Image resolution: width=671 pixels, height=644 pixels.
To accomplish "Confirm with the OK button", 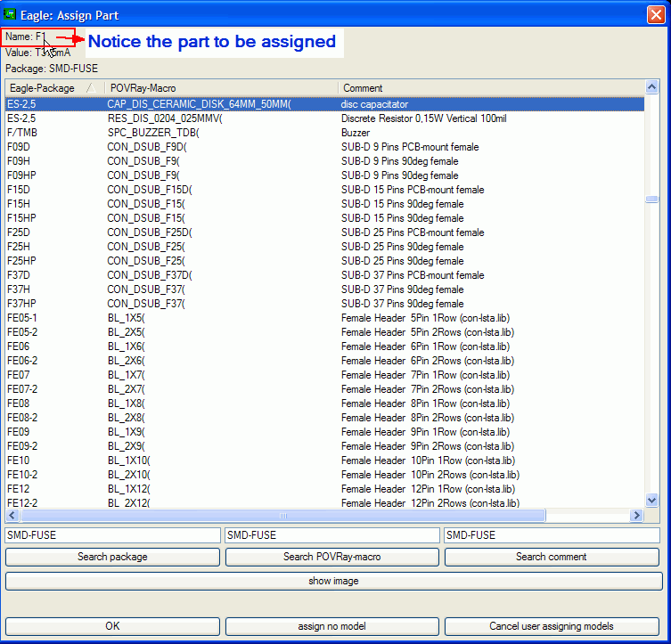I will coord(112,626).
